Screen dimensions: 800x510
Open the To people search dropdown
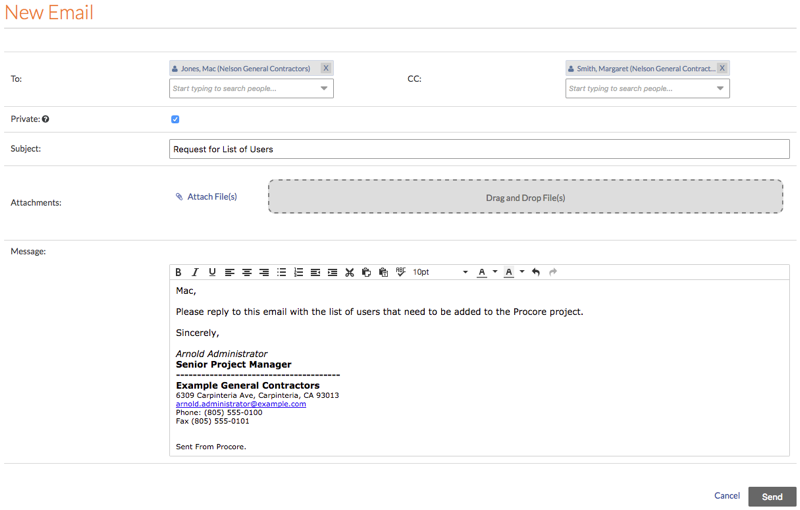point(323,89)
